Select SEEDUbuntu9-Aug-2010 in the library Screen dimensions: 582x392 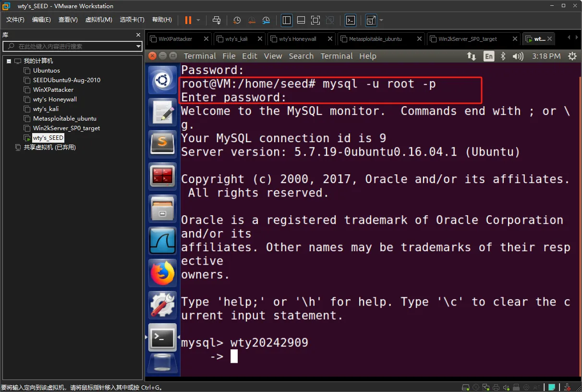point(67,80)
